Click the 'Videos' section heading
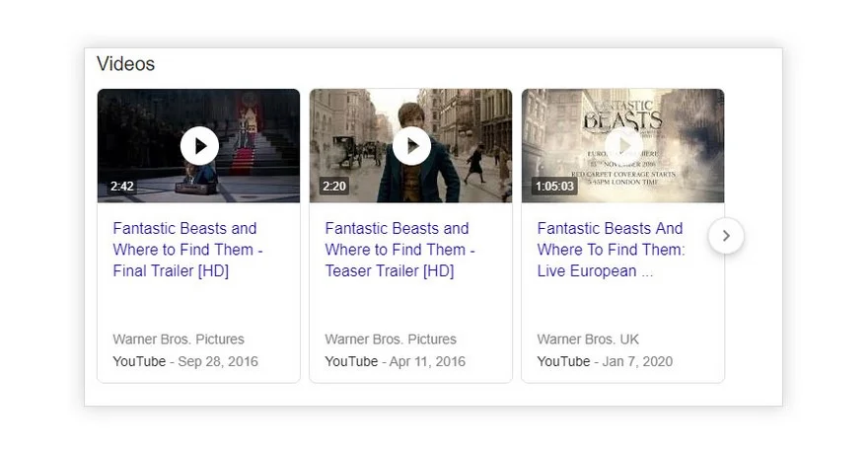Screen dimensions: 868x455 pos(125,64)
